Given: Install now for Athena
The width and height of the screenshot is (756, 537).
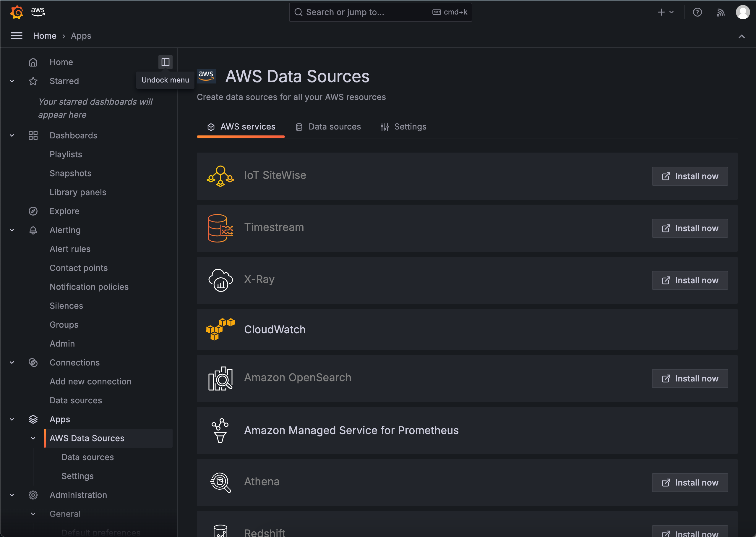Looking at the screenshot, I should tap(690, 483).
